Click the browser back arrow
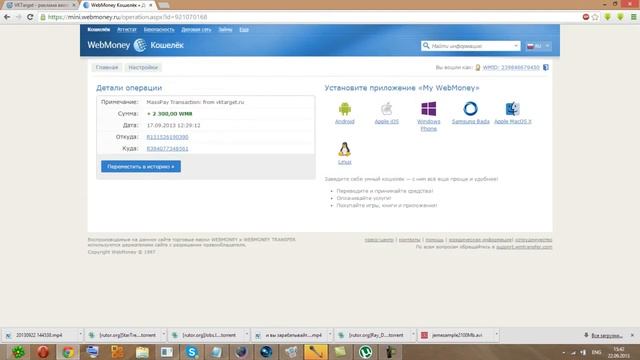This screenshot has width=640, height=360. (7, 17)
